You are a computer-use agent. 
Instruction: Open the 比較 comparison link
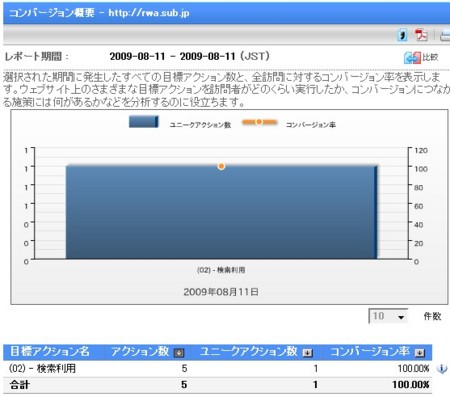tap(421, 57)
